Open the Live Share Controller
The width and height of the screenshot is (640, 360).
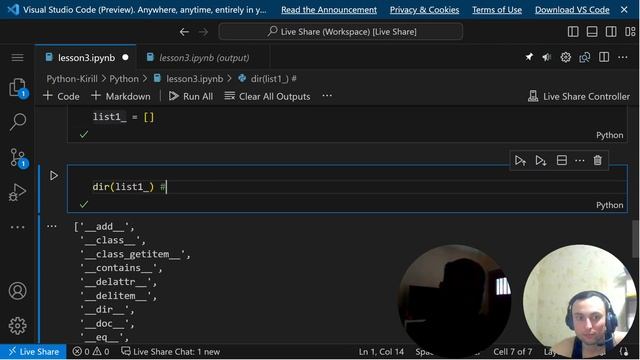point(579,96)
